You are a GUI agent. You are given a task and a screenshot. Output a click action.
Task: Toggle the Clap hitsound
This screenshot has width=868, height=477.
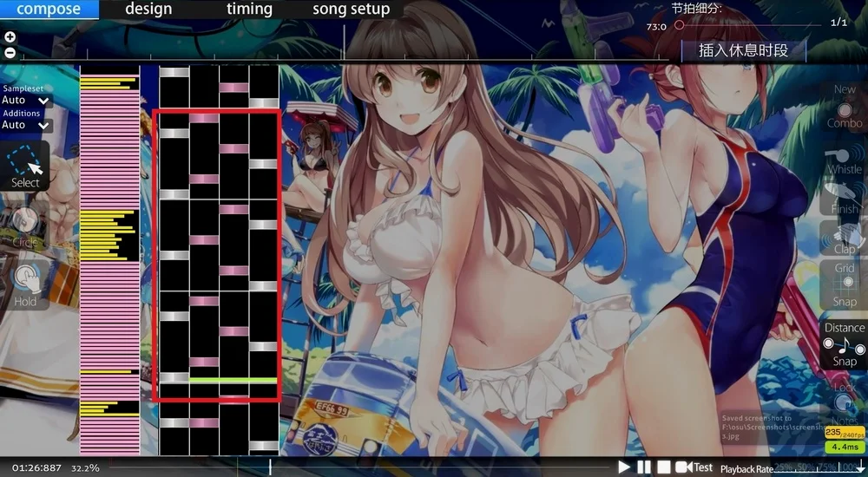pos(845,238)
